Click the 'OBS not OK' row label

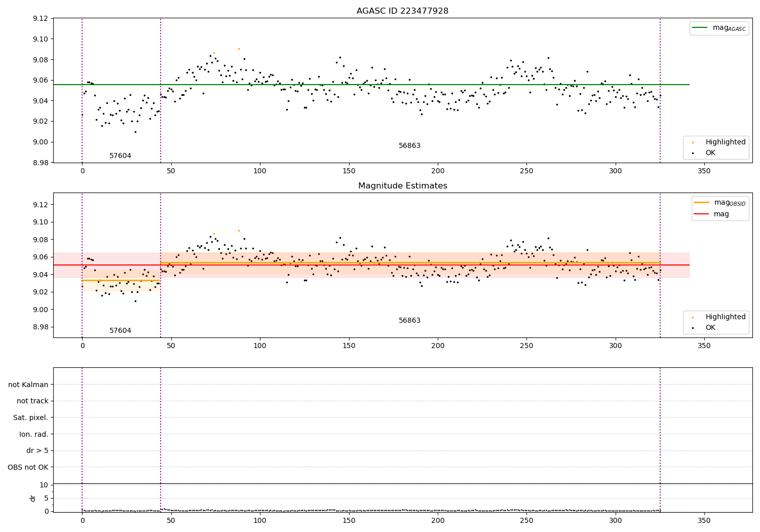(28, 467)
